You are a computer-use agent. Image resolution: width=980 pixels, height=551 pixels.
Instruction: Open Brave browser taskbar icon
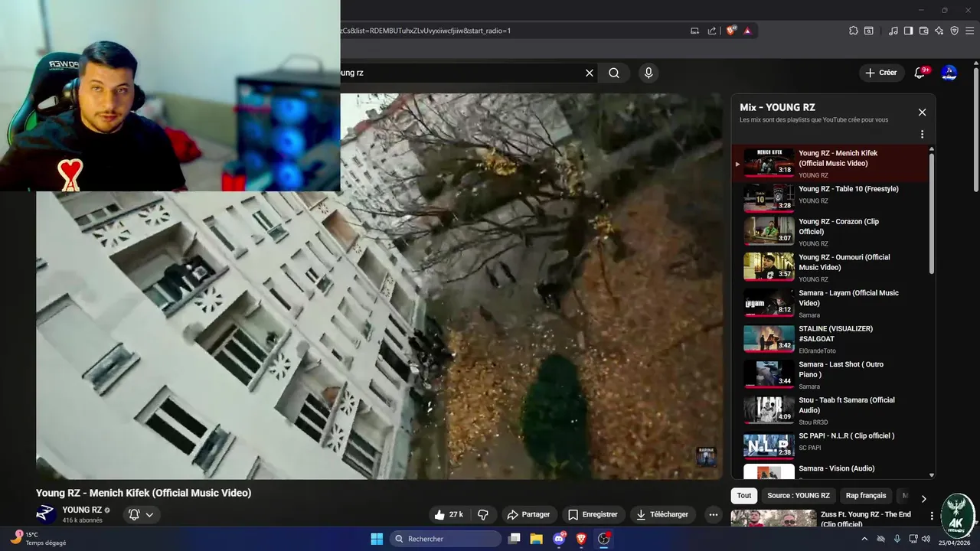pos(581,539)
